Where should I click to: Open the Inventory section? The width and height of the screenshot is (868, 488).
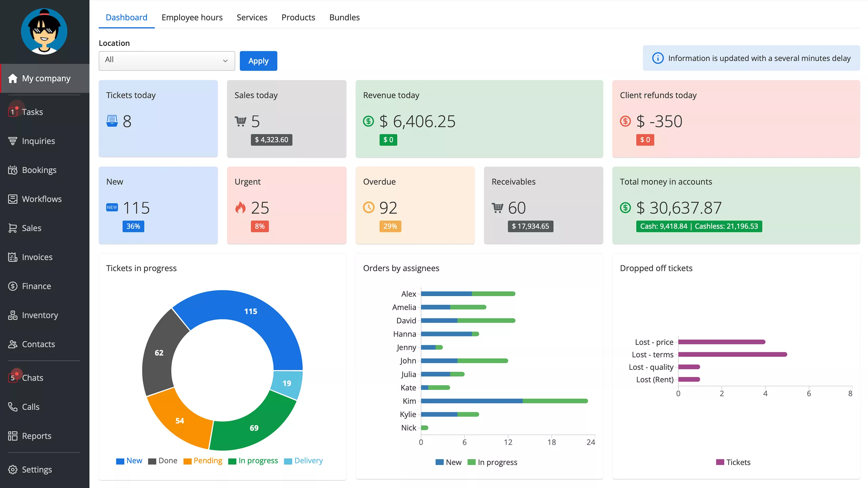(40, 315)
